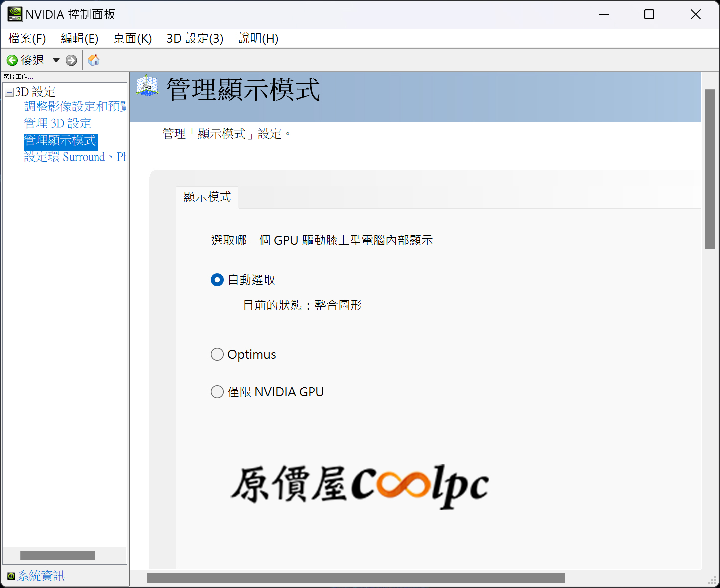Open the 檔案(F) menu

tap(27, 38)
